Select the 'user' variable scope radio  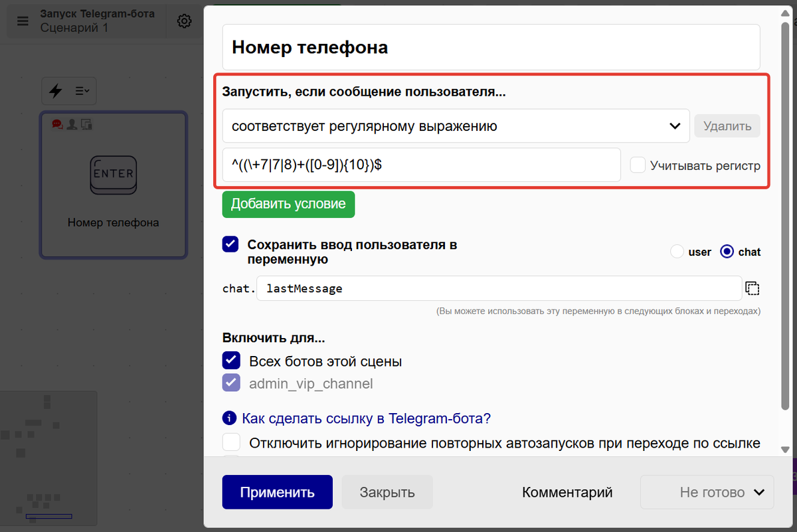point(677,252)
